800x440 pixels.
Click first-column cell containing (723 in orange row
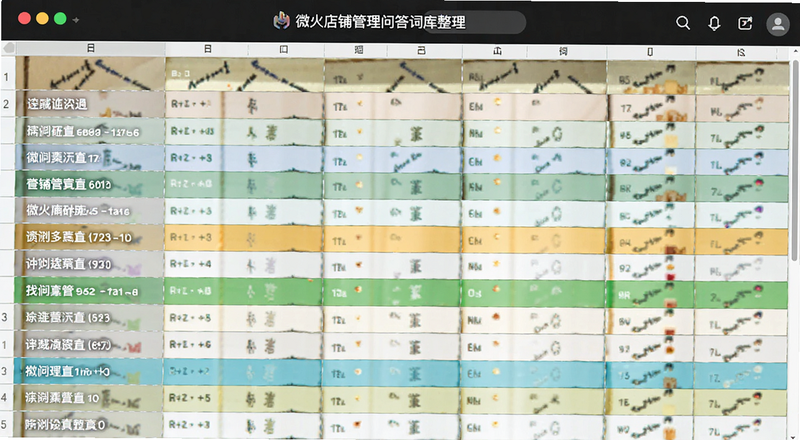tap(90, 237)
